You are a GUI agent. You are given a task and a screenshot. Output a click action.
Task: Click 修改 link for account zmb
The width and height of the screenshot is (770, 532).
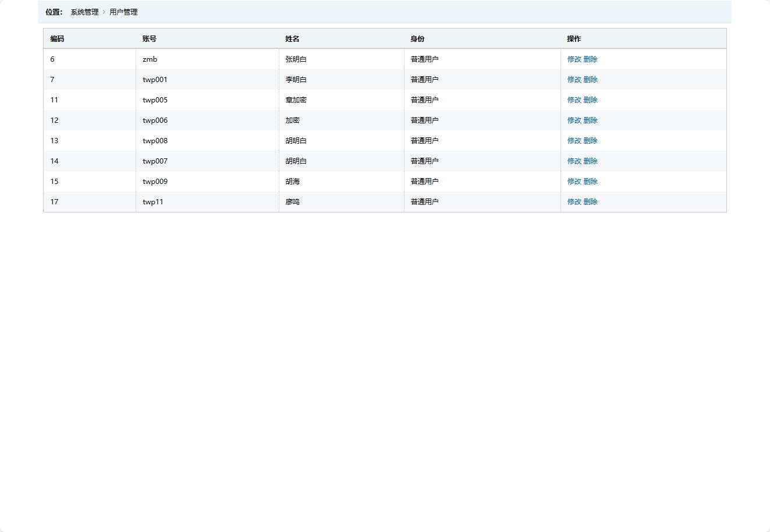[x=574, y=59]
